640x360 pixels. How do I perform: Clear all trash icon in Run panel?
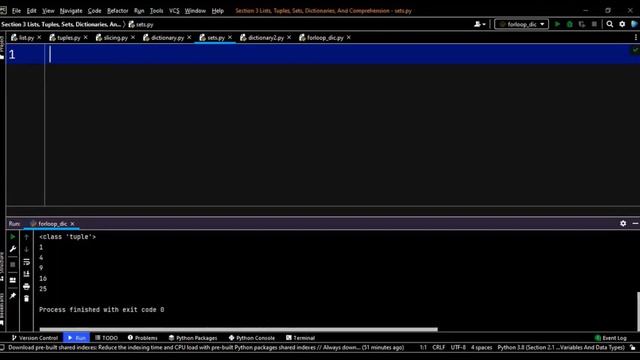click(x=27, y=299)
